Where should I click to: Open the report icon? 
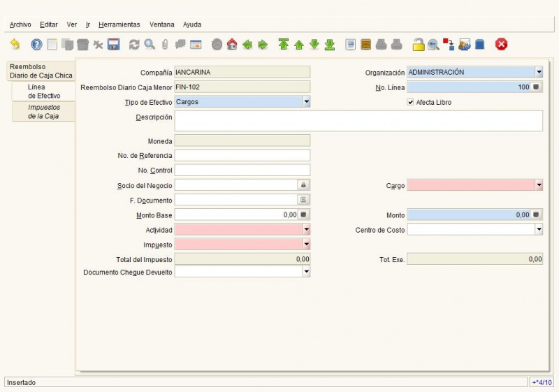point(351,45)
